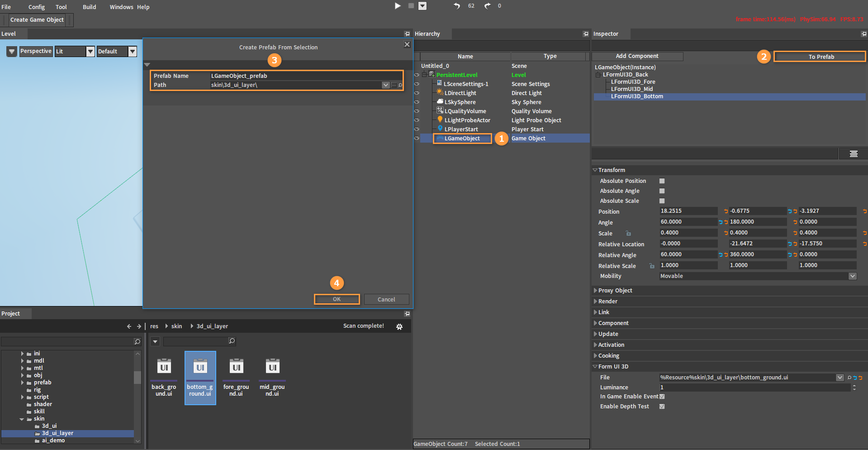
Task: Enable the Absolute Position checkbox
Action: (x=662, y=181)
